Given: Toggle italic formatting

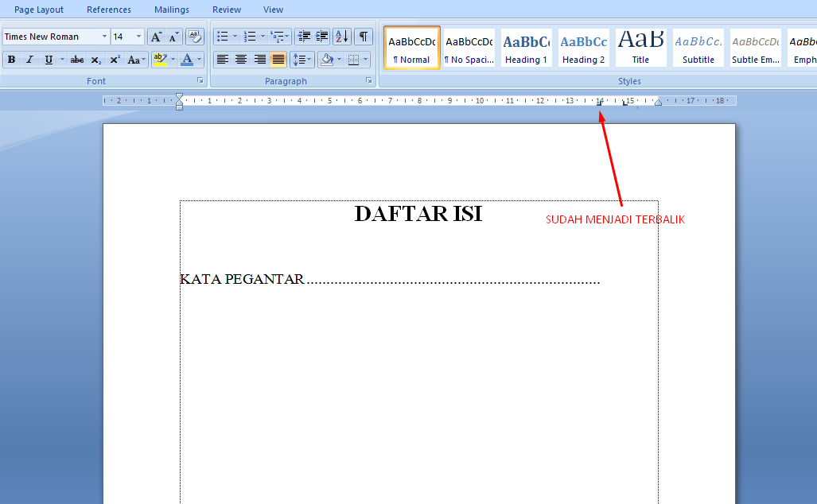Looking at the screenshot, I should 29,60.
